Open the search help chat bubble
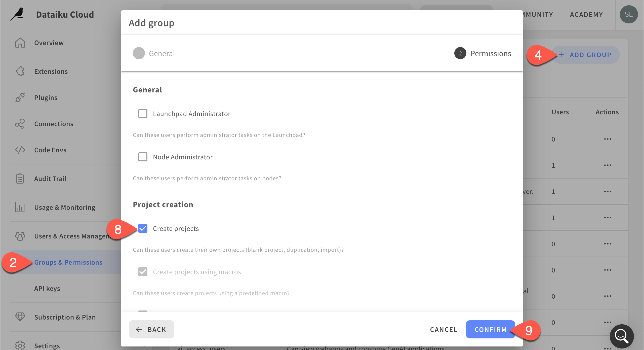 tap(622, 336)
